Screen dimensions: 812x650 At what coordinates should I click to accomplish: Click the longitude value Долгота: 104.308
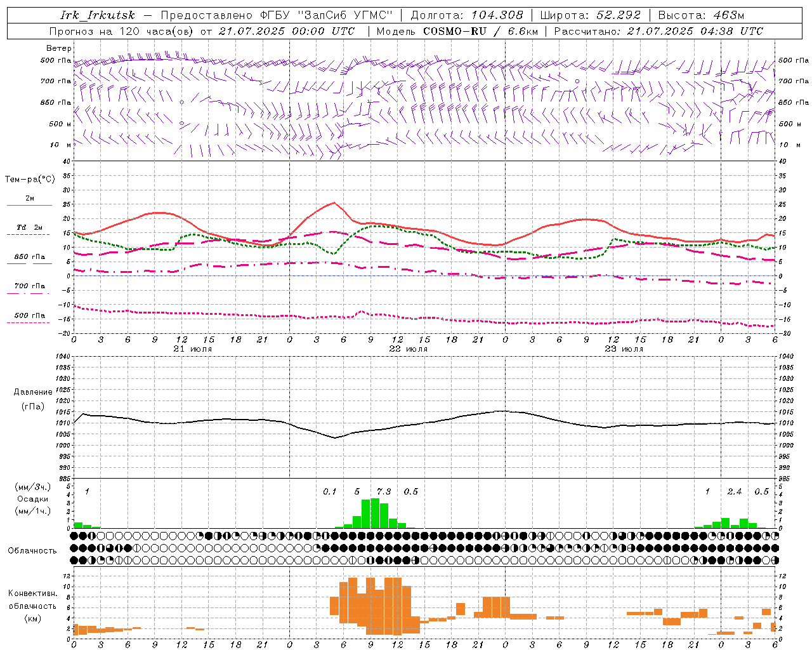click(x=467, y=15)
